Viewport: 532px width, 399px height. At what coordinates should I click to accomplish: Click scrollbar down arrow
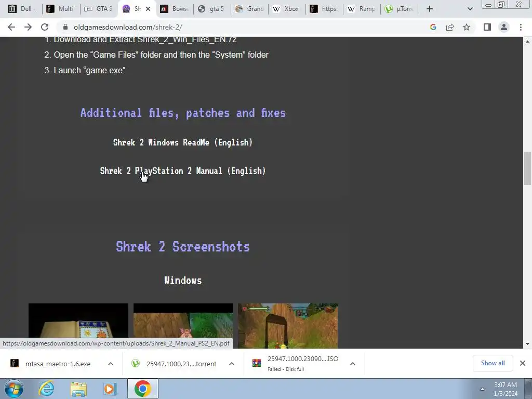[x=527, y=344]
